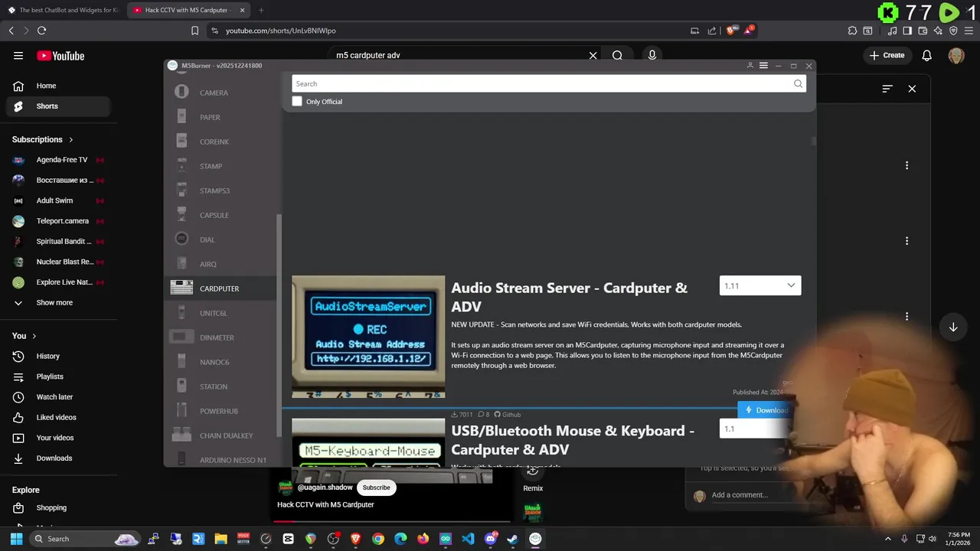Open Firefox from taskbar
980x551 pixels.
[423, 539]
